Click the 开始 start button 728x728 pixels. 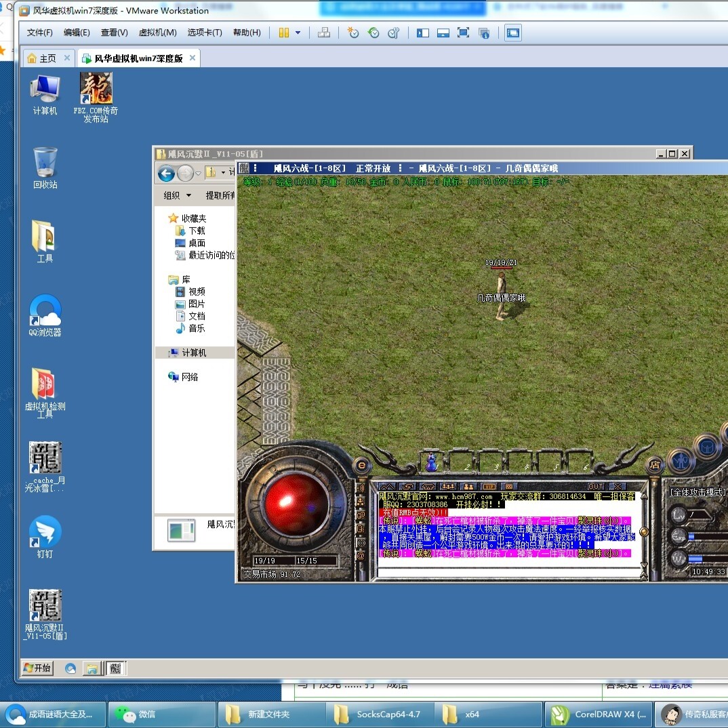pos(37,668)
